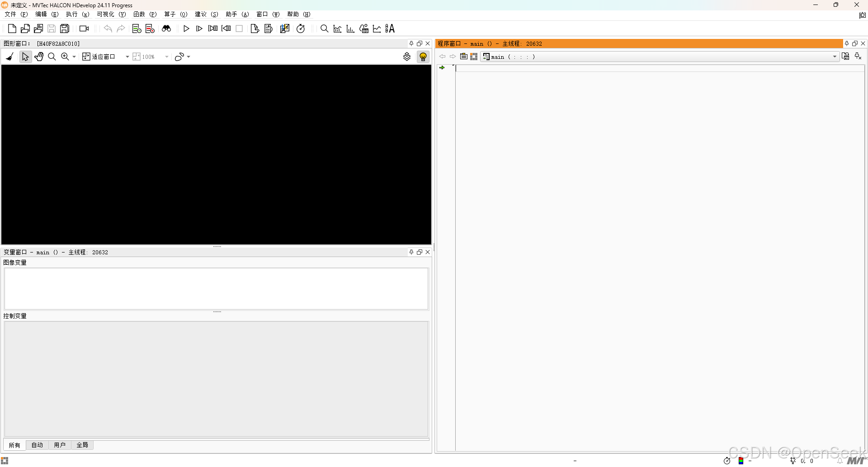Open the 适应窗口 zoom mode dropdown

127,56
